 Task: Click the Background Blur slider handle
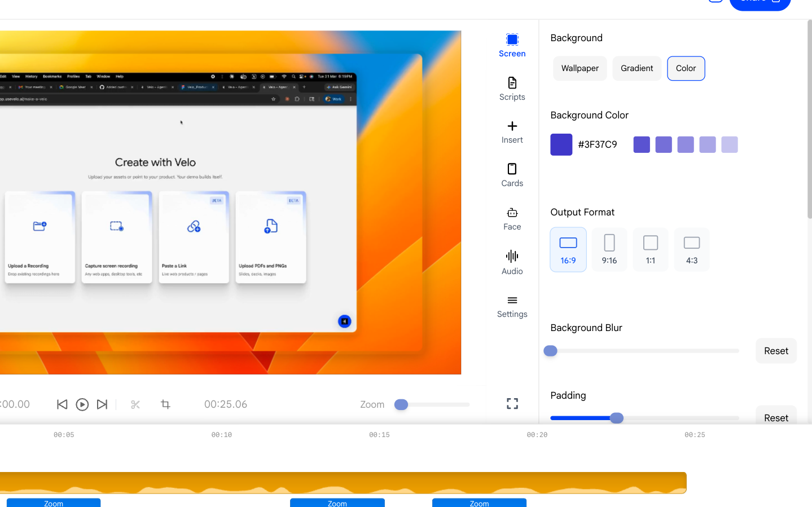550,351
